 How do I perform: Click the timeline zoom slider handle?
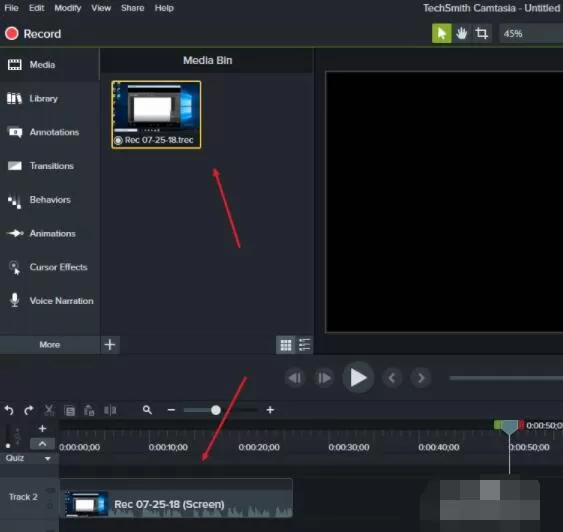coord(216,410)
